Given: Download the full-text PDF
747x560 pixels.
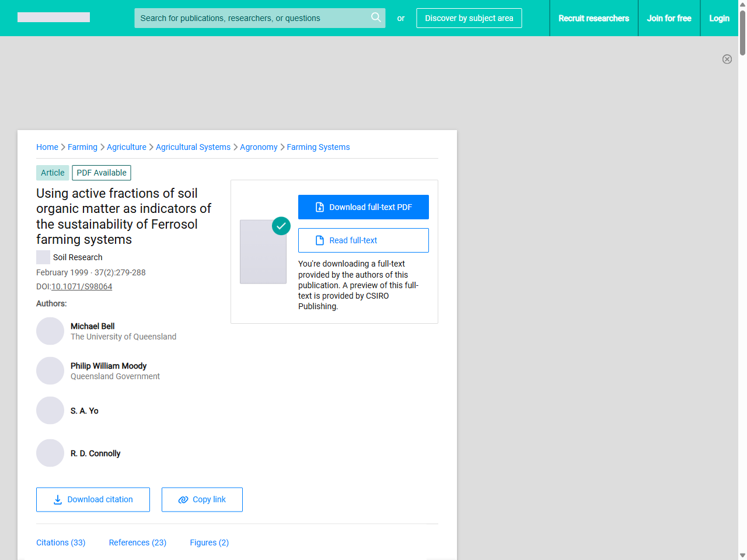Looking at the screenshot, I should (363, 207).
